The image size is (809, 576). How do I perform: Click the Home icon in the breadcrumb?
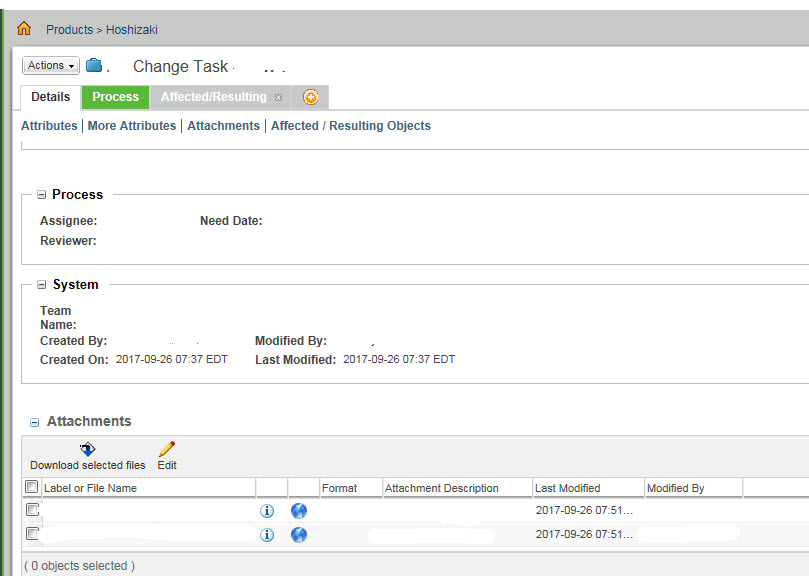pos(22,29)
